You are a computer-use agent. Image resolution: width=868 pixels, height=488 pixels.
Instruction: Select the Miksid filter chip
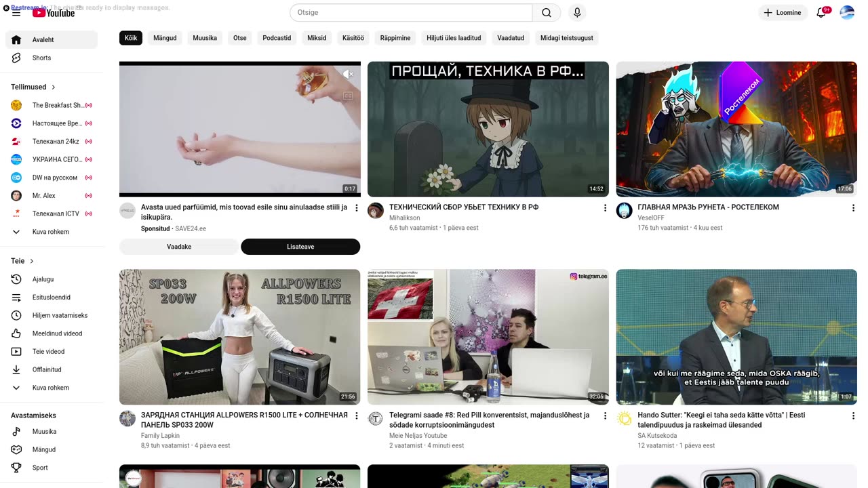(317, 38)
